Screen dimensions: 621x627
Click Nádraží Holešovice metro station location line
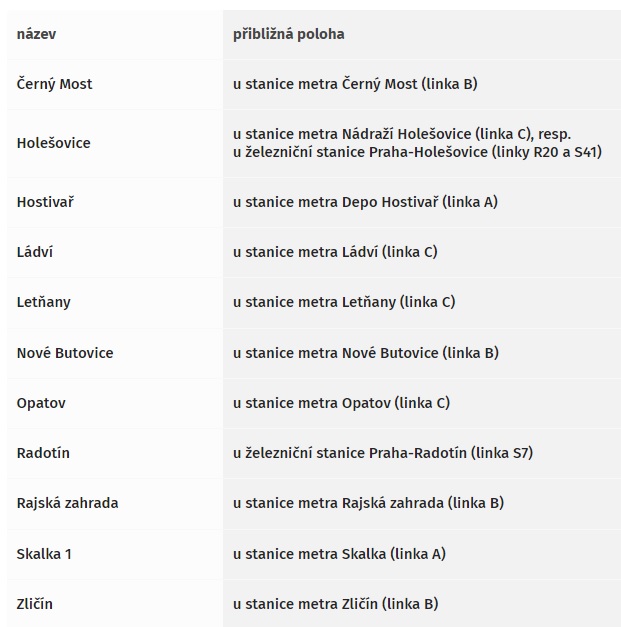[402, 134]
